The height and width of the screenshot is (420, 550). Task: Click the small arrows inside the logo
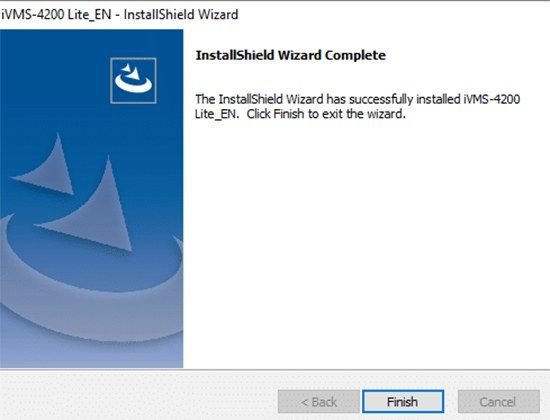[x=130, y=71]
